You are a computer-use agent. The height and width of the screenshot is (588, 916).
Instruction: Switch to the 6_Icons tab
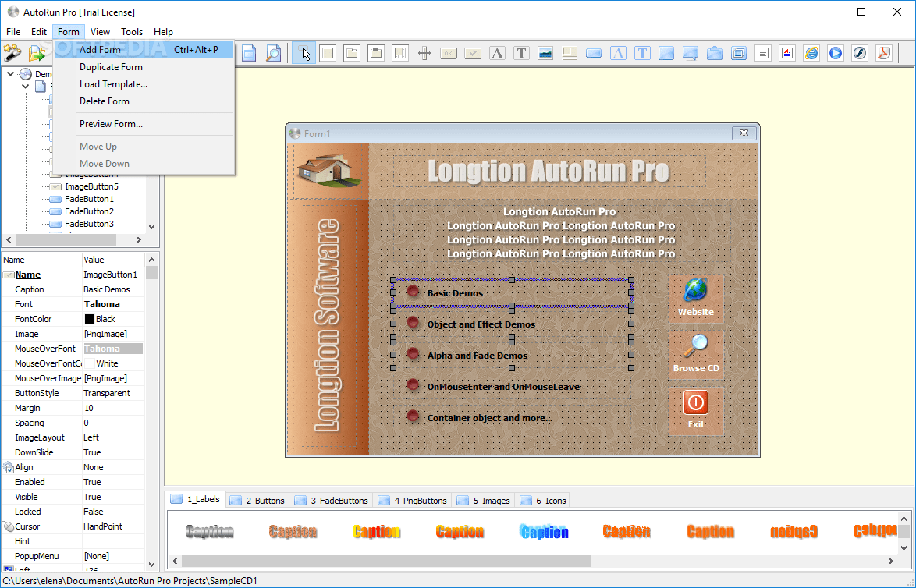point(543,501)
